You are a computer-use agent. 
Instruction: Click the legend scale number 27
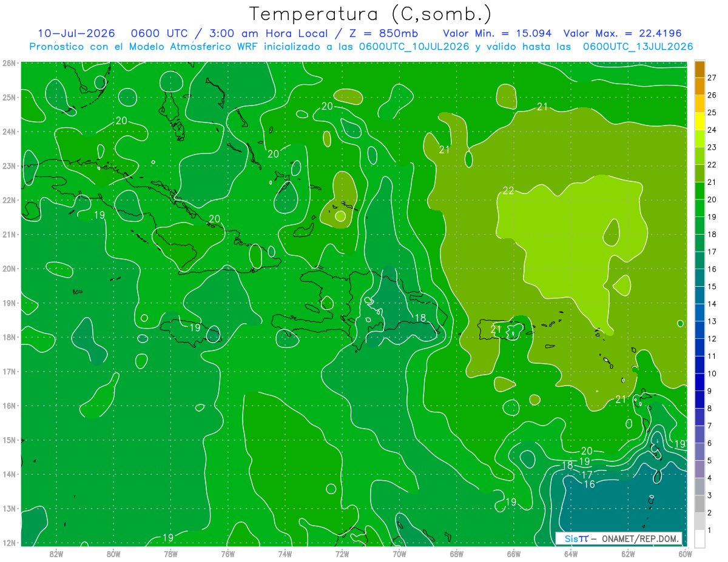712,78
